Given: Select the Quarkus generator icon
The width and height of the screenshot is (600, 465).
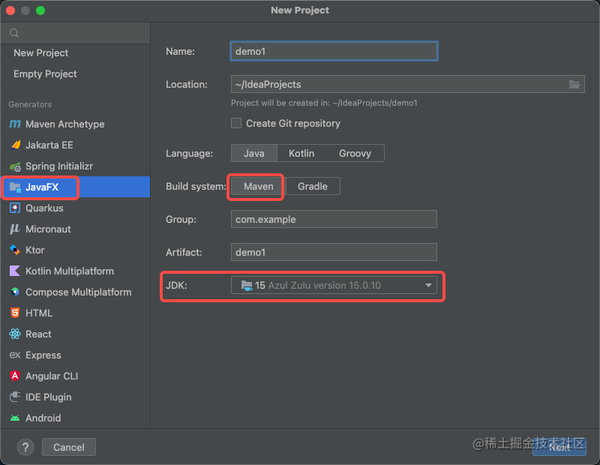Looking at the screenshot, I should pyautogui.click(x=15, y=208).
